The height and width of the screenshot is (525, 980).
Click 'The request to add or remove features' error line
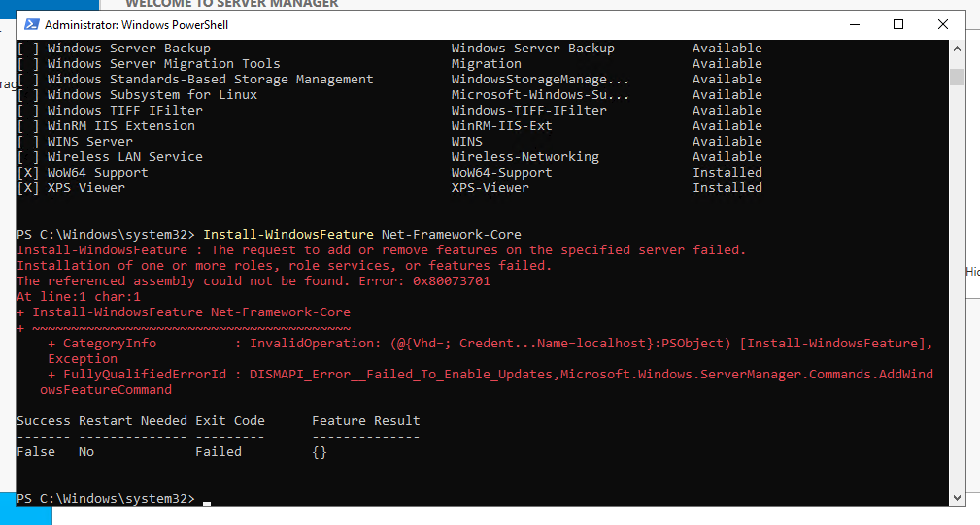(x=382, y=250)
